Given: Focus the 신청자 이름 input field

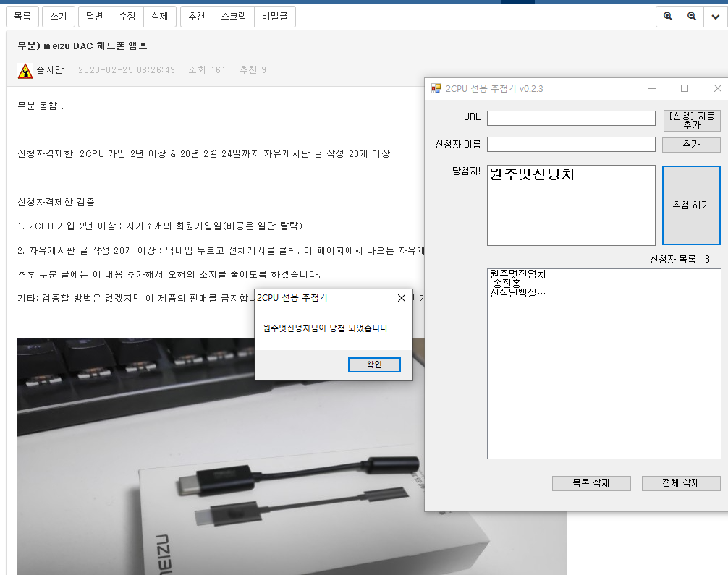Looking at the screenshot, I should (571, 145).
